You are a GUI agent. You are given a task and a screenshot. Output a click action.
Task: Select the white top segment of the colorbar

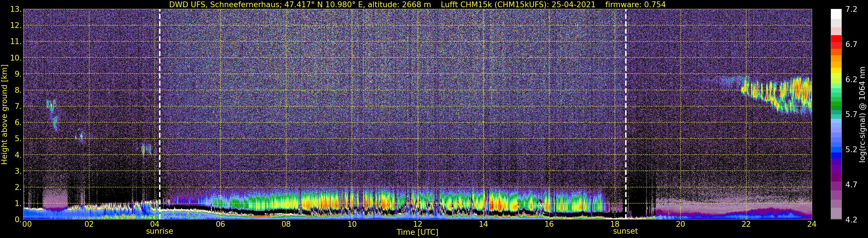click(836, 14)
